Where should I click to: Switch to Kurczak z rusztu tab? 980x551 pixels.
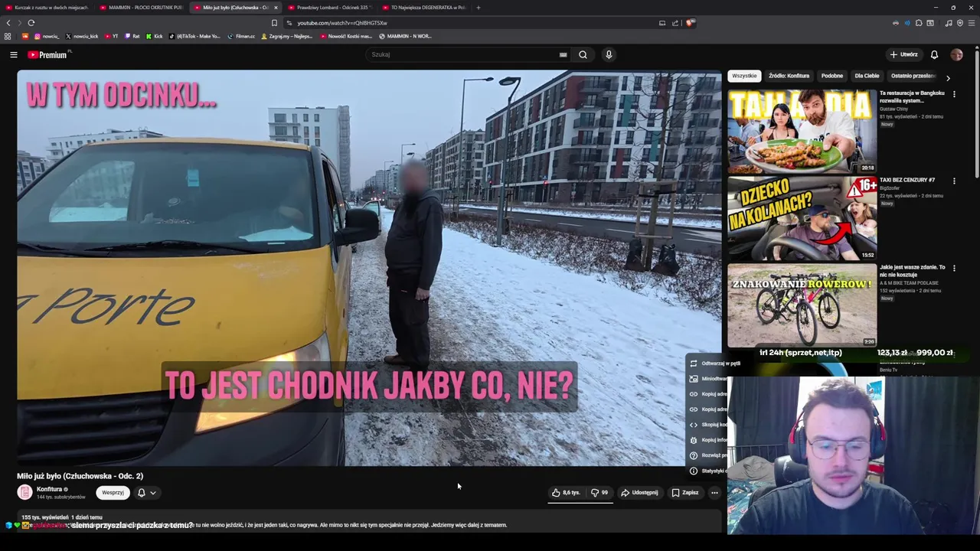[47, 8]
